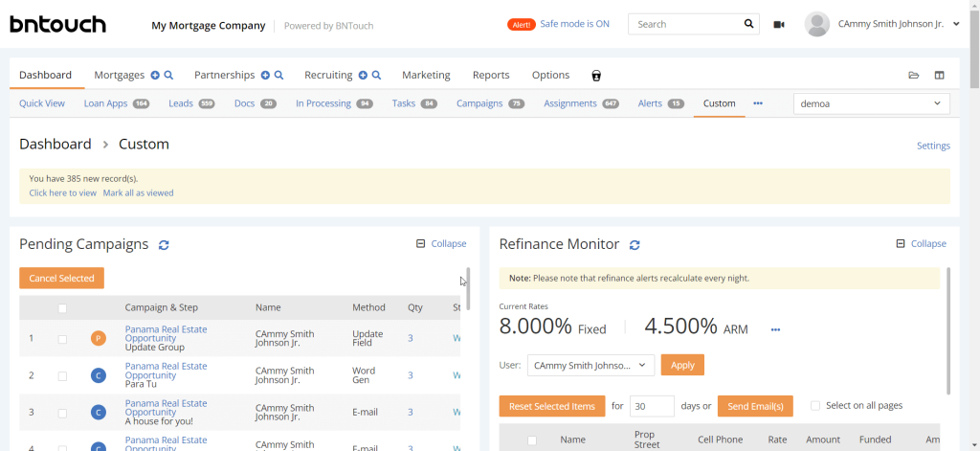This screenshot has height=451, width=980.
Task: Click Safe mode is ON link
Action: pyautogui.click(x=574, y=24)
